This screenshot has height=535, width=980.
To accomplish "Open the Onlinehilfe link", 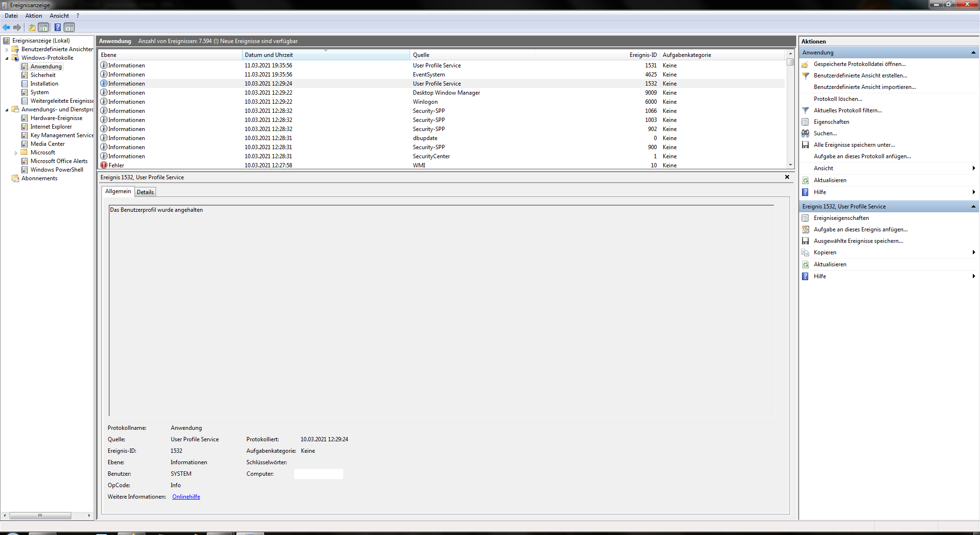I will click(186, 497).
